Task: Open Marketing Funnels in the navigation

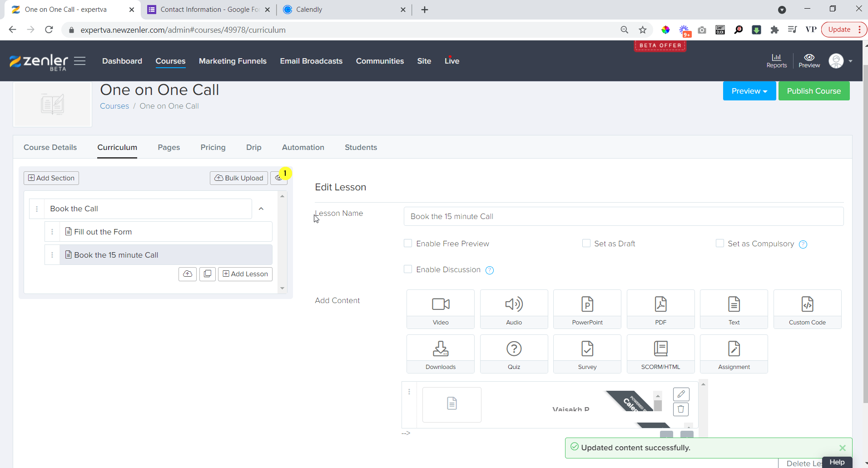Action: [233, 61]
